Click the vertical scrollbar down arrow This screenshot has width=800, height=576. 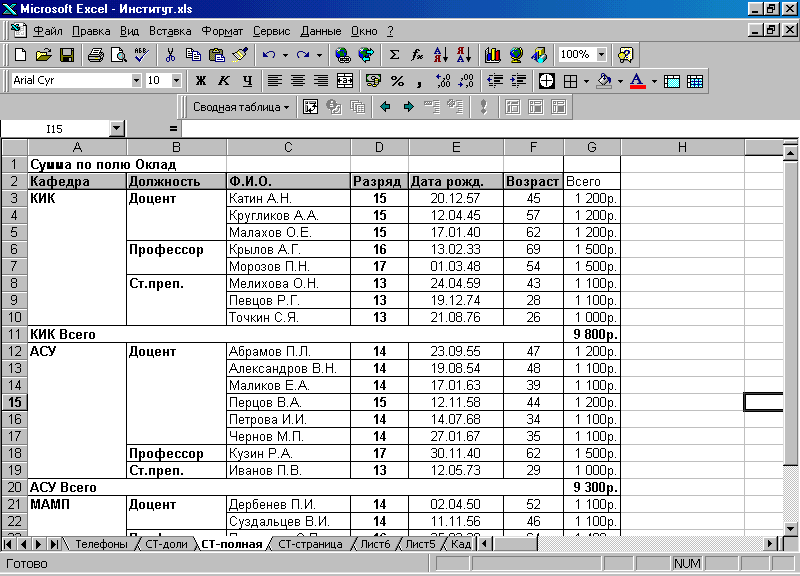pos(790,528)
